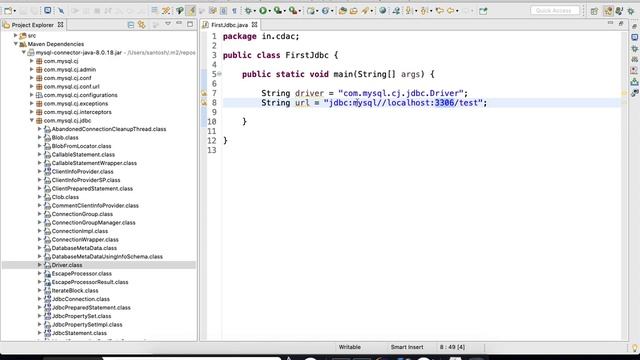Click the Previous Annotation arrow icon
The width and height of the screenshot is (640, 360).
pos(424,11)
